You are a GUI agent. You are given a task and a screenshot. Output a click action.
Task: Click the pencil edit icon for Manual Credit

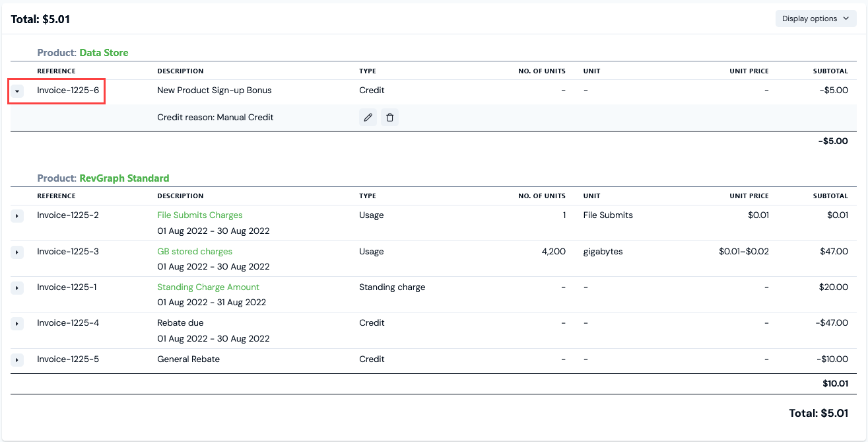368,118
